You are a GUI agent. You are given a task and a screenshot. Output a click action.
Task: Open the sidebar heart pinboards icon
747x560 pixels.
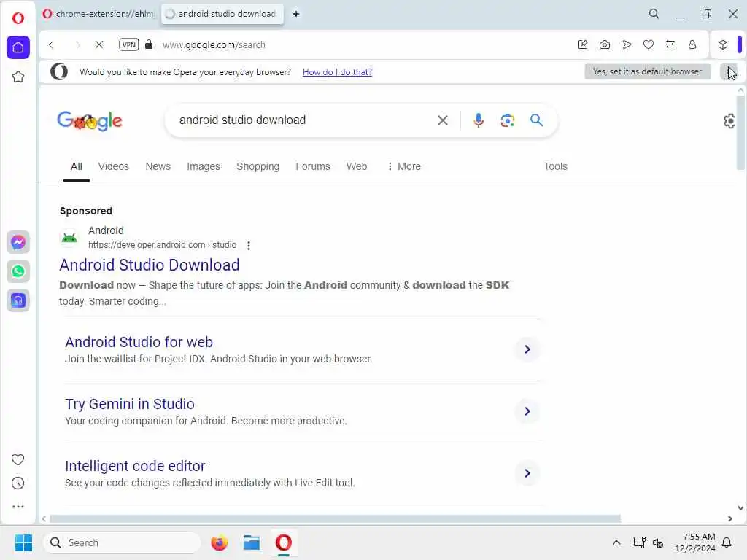coord(18,459)
